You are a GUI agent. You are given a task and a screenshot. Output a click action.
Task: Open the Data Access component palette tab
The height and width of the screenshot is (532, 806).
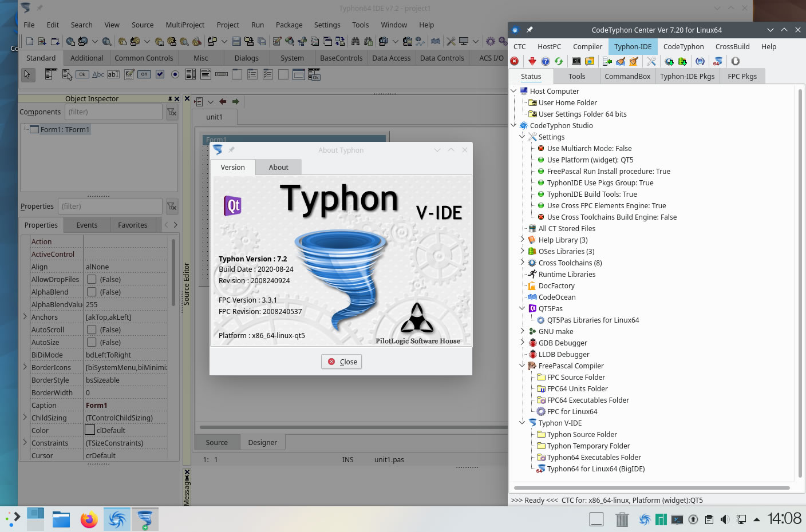point(391,58)
